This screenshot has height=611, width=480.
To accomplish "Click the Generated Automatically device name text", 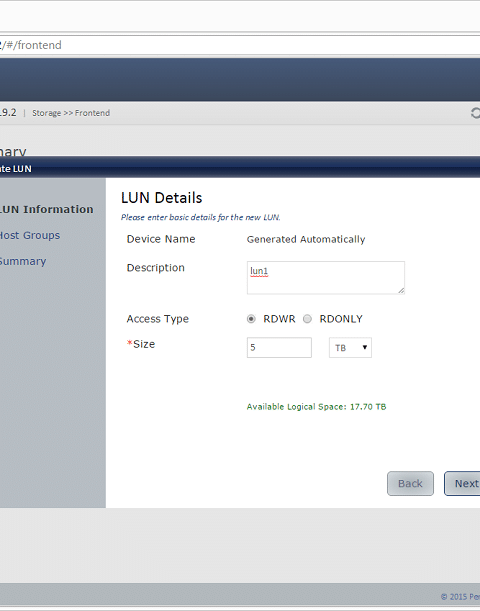I will click(x=306, y=239).
